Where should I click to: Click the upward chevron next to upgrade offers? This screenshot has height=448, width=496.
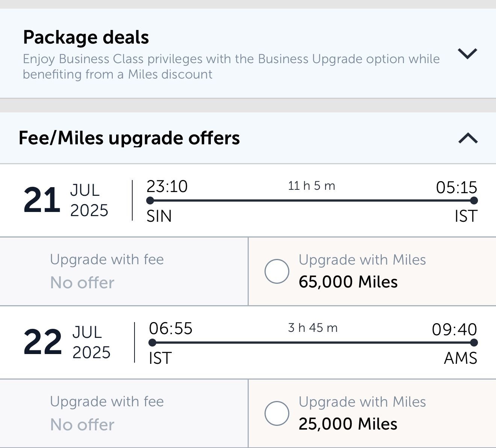pos(467,138)
